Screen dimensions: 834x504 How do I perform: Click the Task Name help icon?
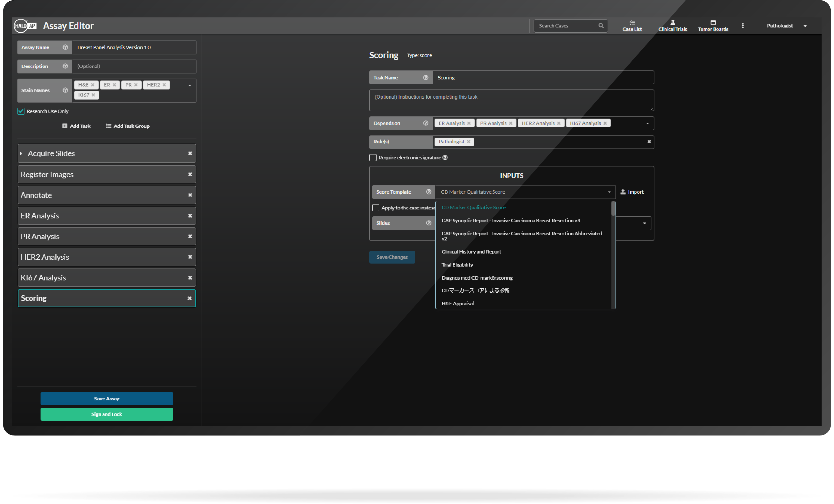tap(426, 78)
